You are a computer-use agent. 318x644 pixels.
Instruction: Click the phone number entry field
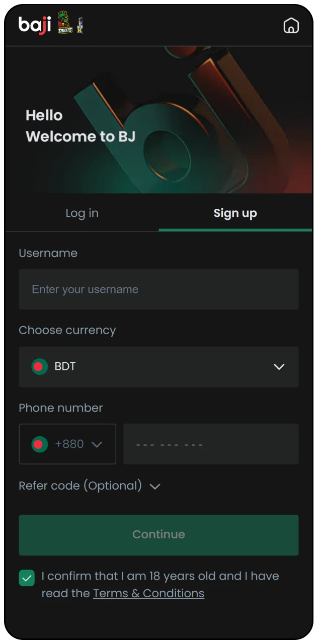point(211,444)
